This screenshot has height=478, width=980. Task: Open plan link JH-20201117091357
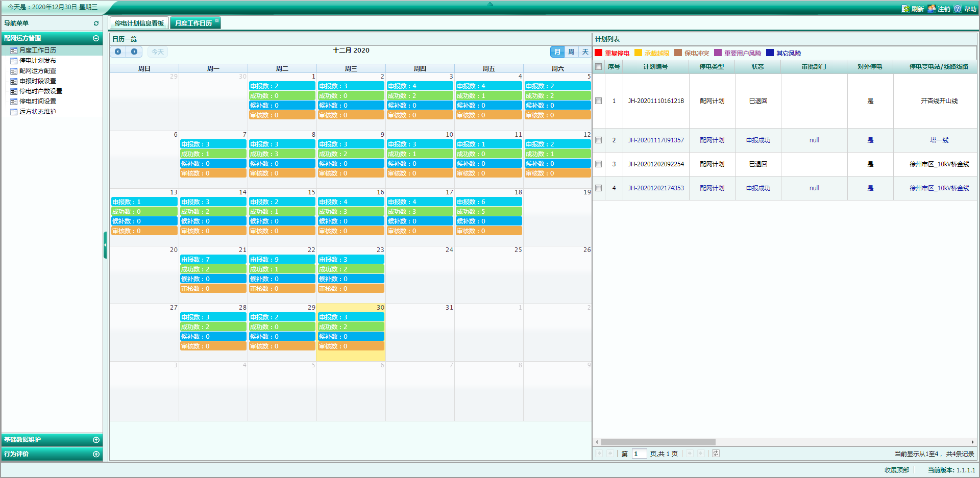click(x=656, y=140)
